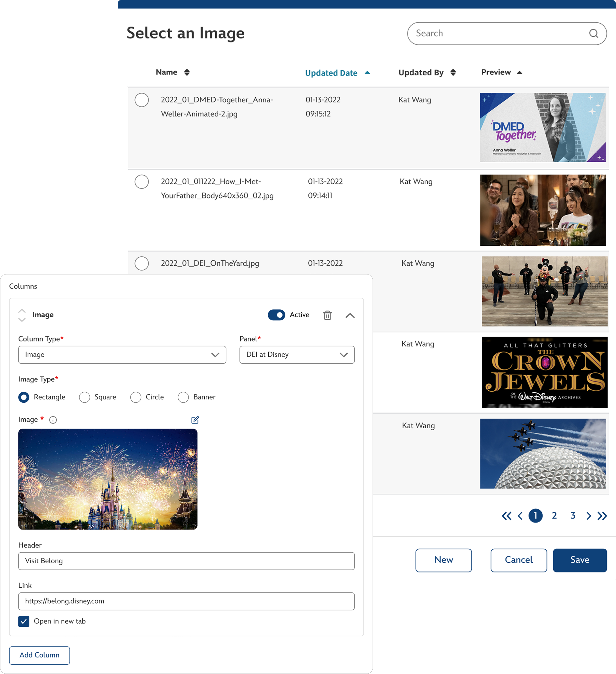The image size is (616, 674).
Task: Select the How-I-Met-YourFather image radio button
Action: pos(142,182)
